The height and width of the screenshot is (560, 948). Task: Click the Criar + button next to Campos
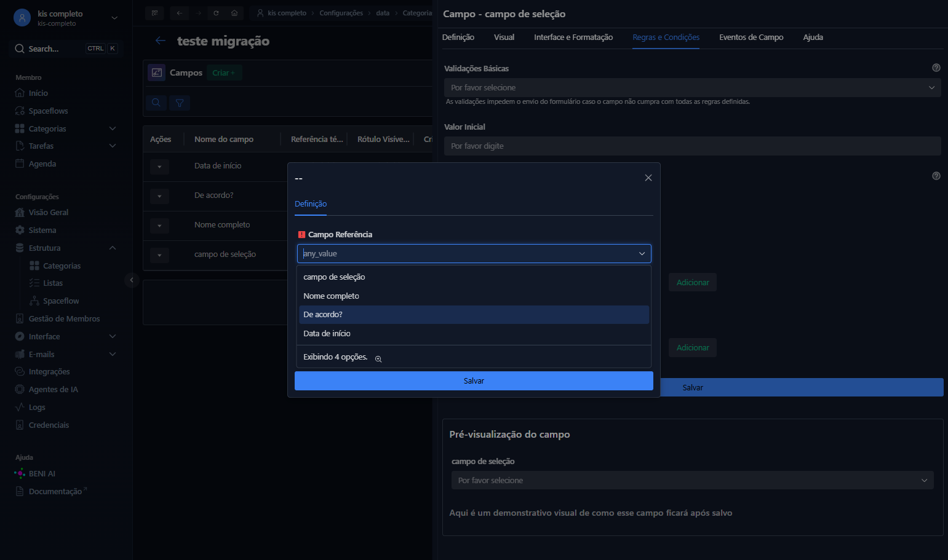tap(224, 73)
